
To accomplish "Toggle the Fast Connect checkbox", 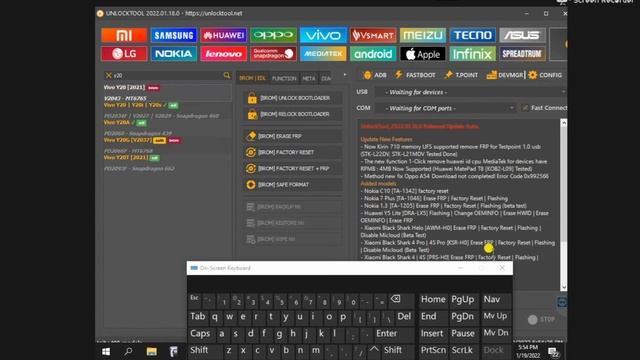I will click(x=525, y=108).
